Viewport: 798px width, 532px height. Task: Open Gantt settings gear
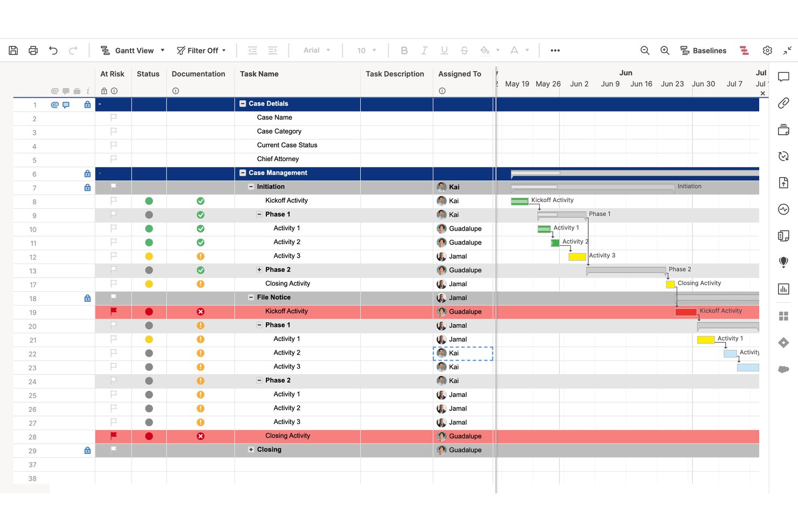point(767,50)
